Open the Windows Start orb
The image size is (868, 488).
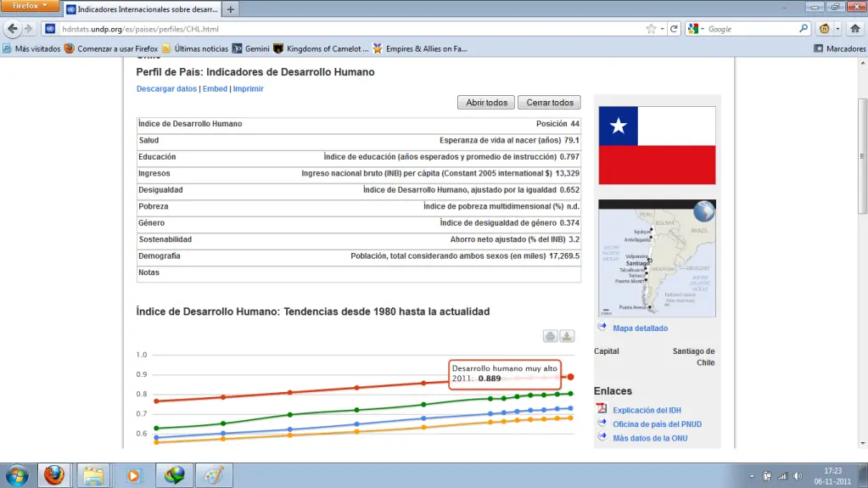click(17, 475)
